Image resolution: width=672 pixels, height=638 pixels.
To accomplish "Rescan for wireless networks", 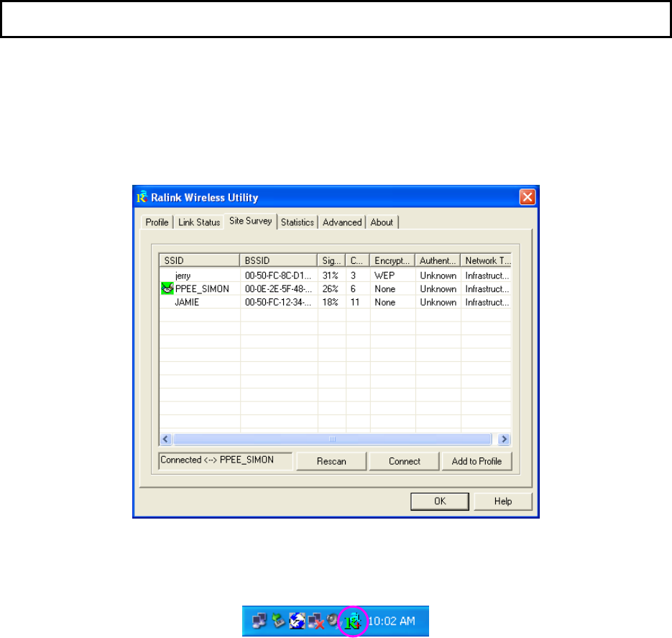I will tap(331, 461).
